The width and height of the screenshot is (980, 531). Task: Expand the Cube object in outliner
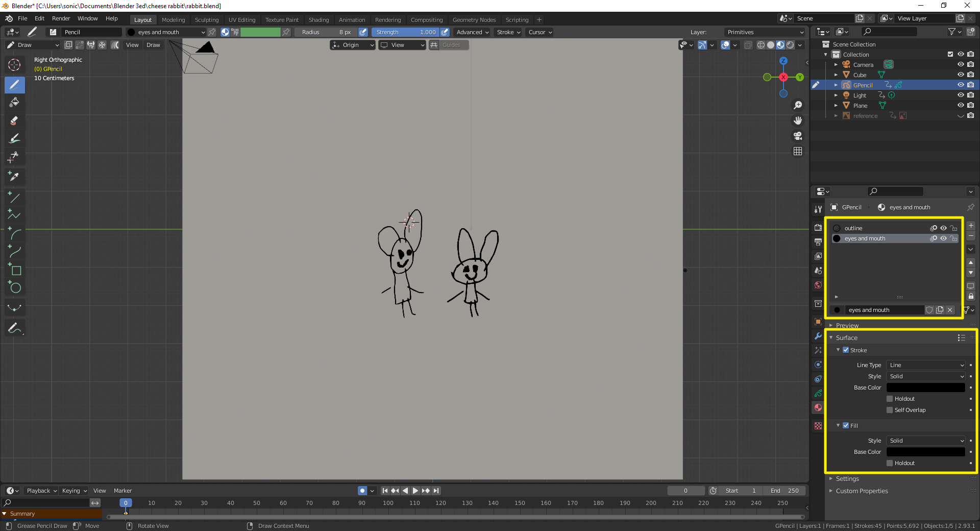click(836, 75)
